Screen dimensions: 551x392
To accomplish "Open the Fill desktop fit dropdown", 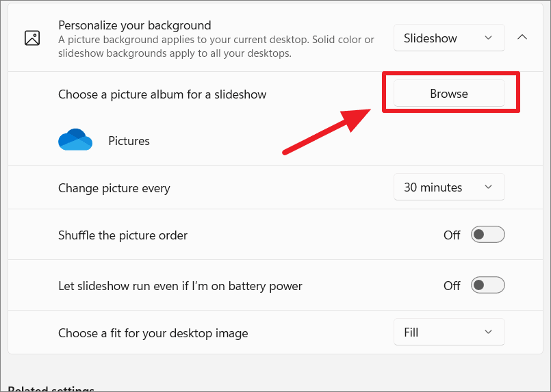I will [449, 332].
